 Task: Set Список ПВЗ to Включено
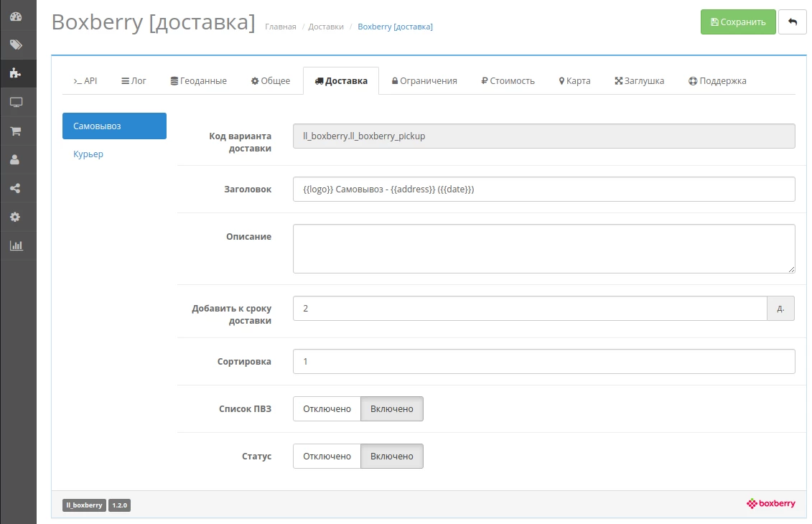(x=392, y=409)
